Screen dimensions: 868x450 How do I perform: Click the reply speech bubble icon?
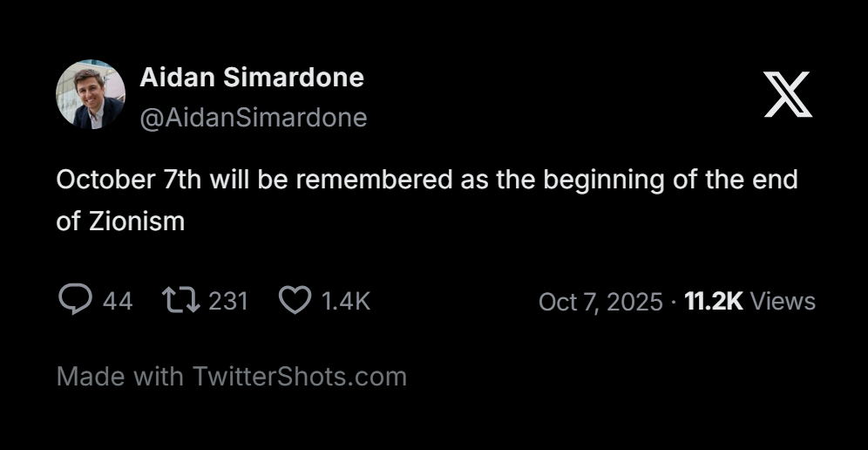(x=76, y=301)
